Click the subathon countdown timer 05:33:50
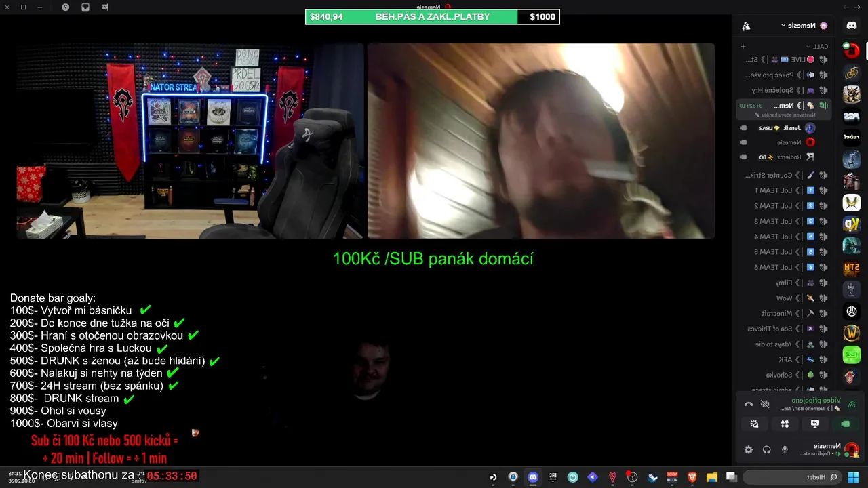Image resolution: width=868 pixels, height=488 pixels. point(172,476)
